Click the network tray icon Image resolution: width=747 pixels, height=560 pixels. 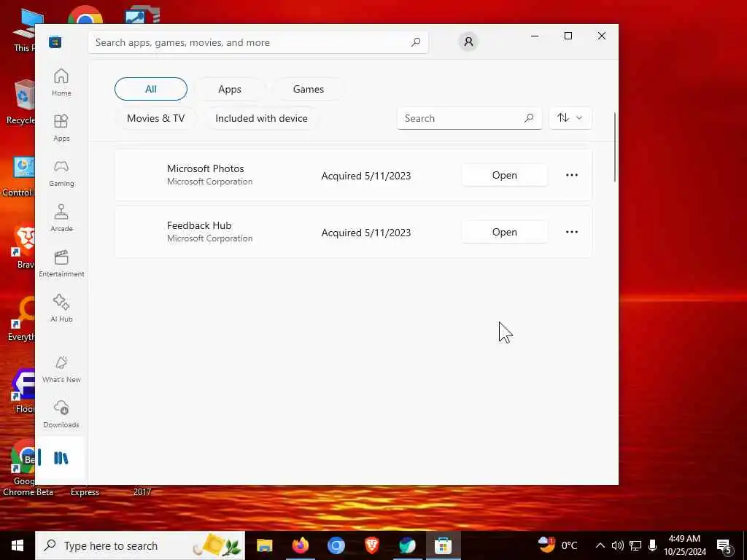635,545
